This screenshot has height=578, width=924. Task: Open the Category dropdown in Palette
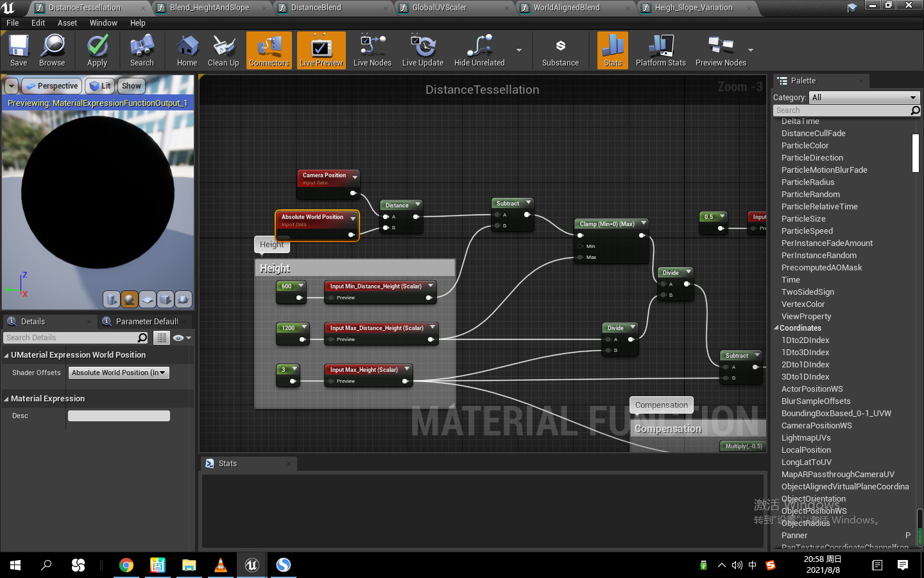[864, 97]
